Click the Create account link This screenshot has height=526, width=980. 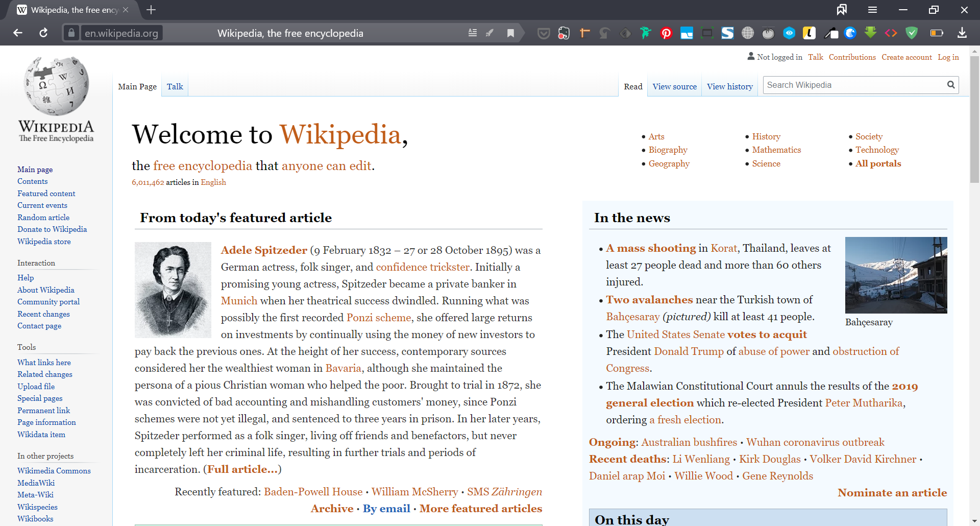[x=906, y=57]
